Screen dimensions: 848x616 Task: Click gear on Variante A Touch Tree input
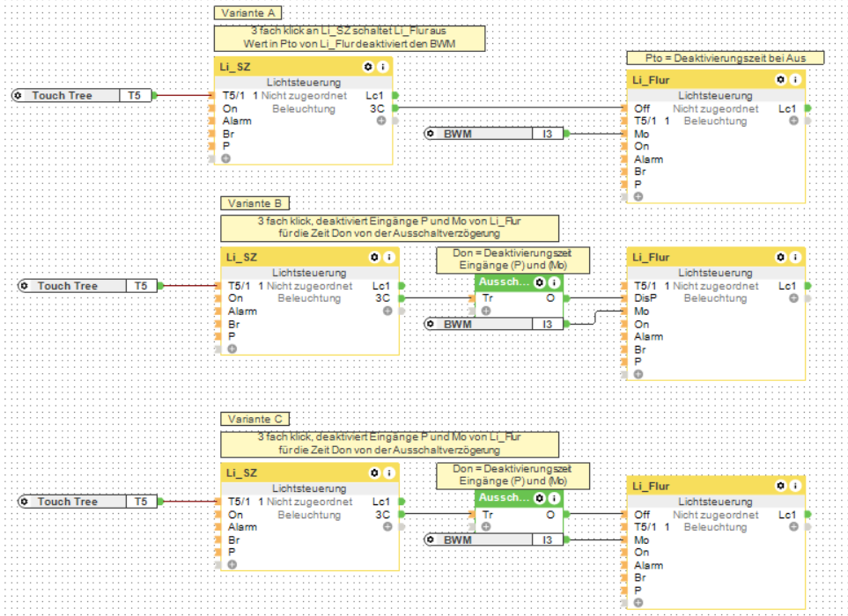(18, 95)
